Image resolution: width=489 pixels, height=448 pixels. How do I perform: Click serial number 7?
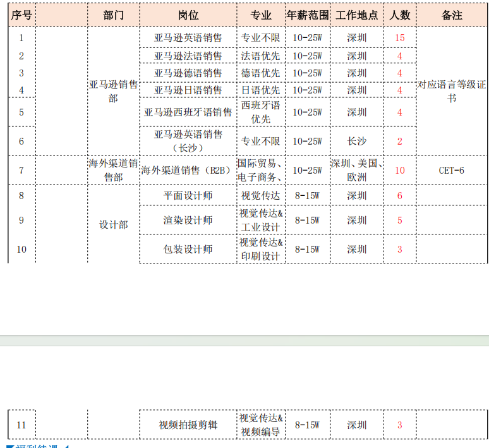click(21, 171)
